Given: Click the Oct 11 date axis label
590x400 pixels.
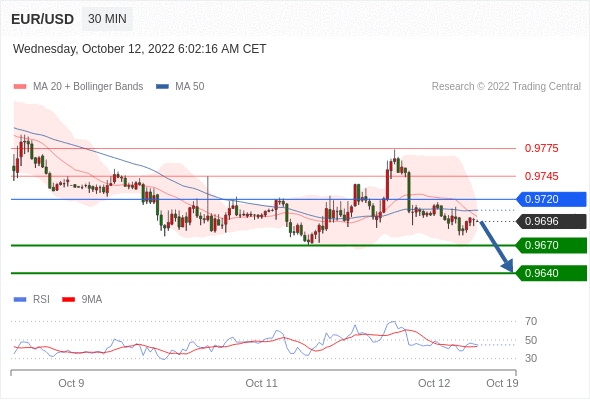Looking at the screenshot, I should point(262,383).
